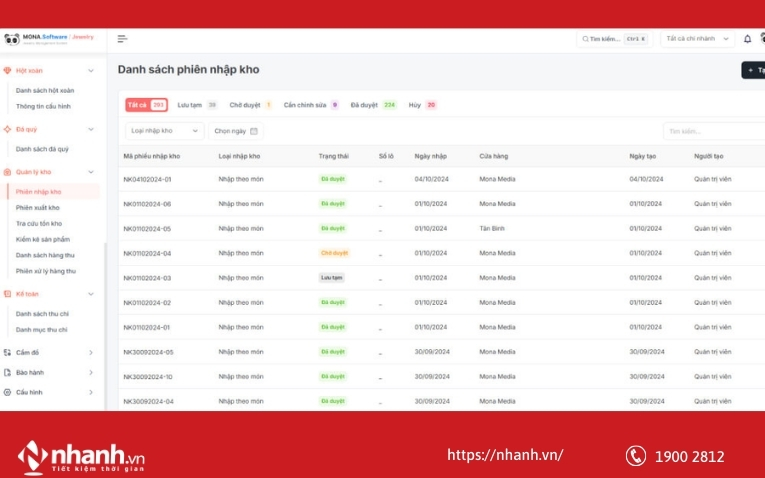Expand the Bảo hành sidebar section
Viewport: 765px width, 478px height.
[90, 373]
